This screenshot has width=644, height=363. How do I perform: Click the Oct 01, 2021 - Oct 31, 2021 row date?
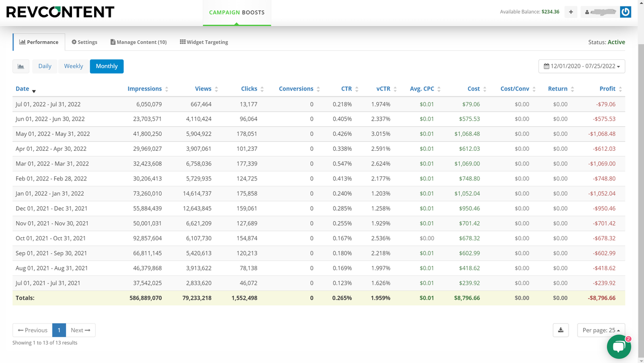pyautogui.click(x=51, y=238)
